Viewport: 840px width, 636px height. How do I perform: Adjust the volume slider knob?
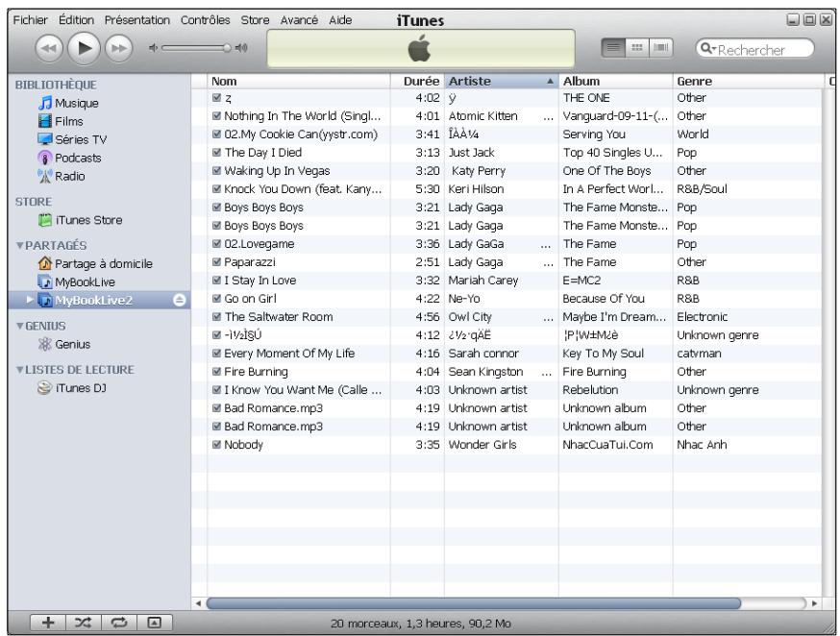tap(227, 48)
